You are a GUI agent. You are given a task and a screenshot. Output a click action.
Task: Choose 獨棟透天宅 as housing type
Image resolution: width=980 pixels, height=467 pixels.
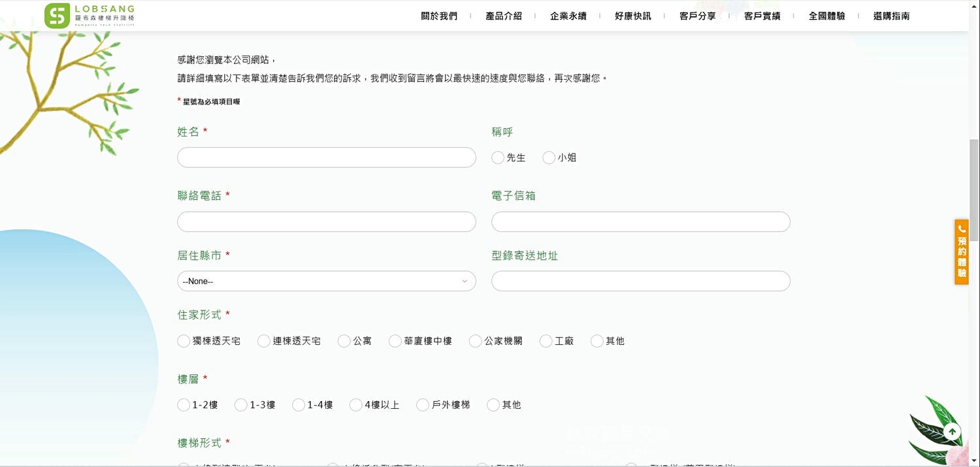point(184,341)
